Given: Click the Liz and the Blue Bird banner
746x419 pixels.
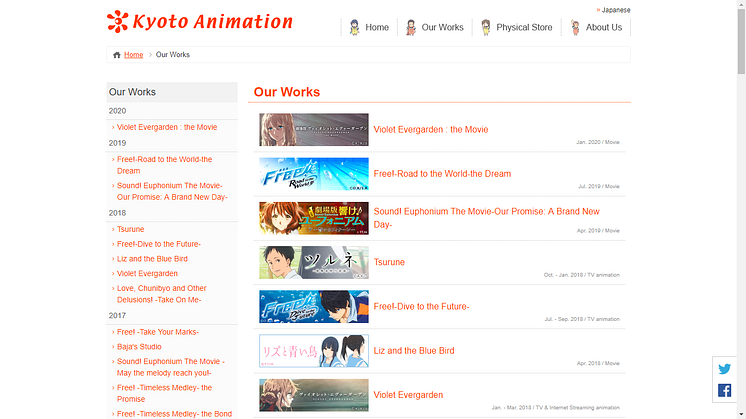Looking at the screenshot, I should (x=313, y=351).
